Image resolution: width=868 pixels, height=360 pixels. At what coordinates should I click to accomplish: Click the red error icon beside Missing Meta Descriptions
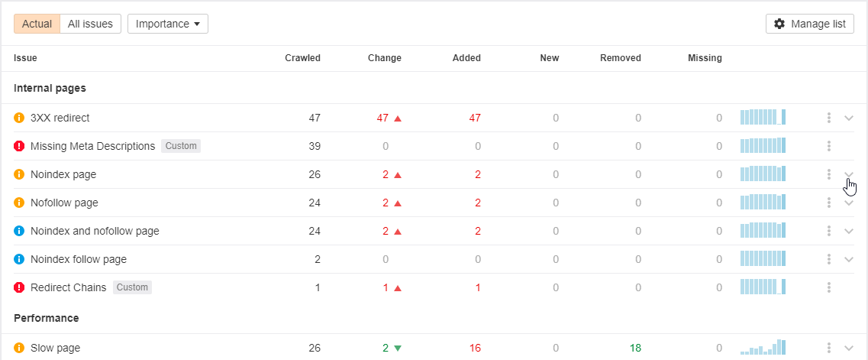pos(19,146)
